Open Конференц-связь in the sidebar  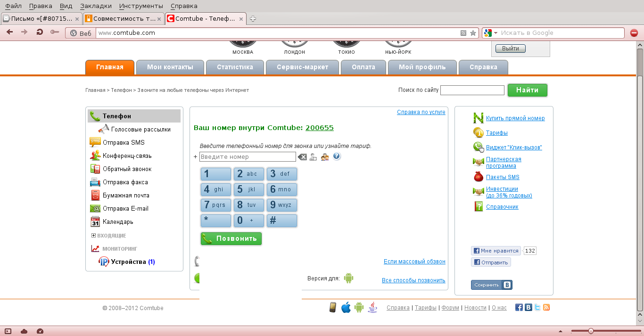tap(127, 156)
